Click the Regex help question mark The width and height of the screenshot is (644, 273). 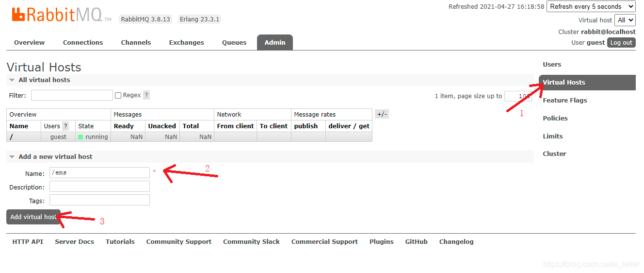point(146,95)
